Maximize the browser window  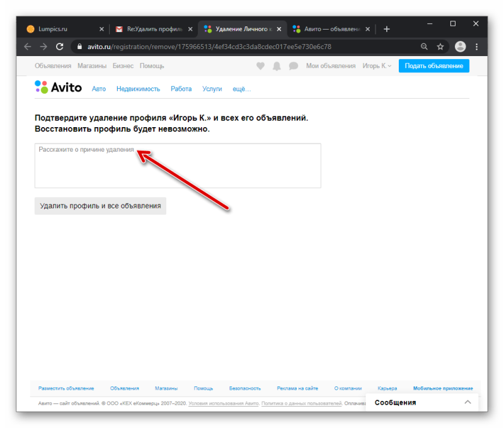(453, 24)
